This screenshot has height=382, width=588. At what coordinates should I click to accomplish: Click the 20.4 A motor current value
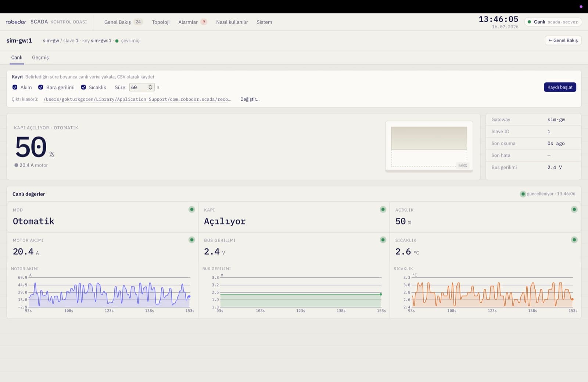pos(26,252)
